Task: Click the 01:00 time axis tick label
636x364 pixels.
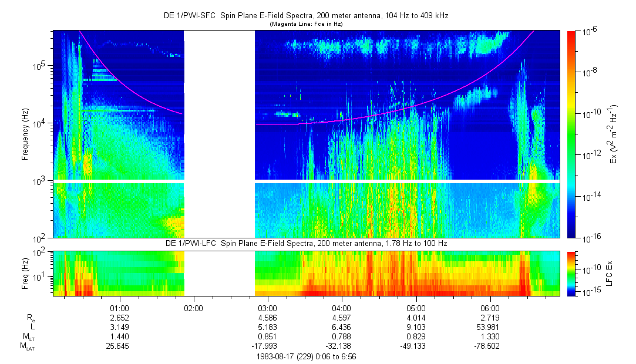Action: [120, 308]
